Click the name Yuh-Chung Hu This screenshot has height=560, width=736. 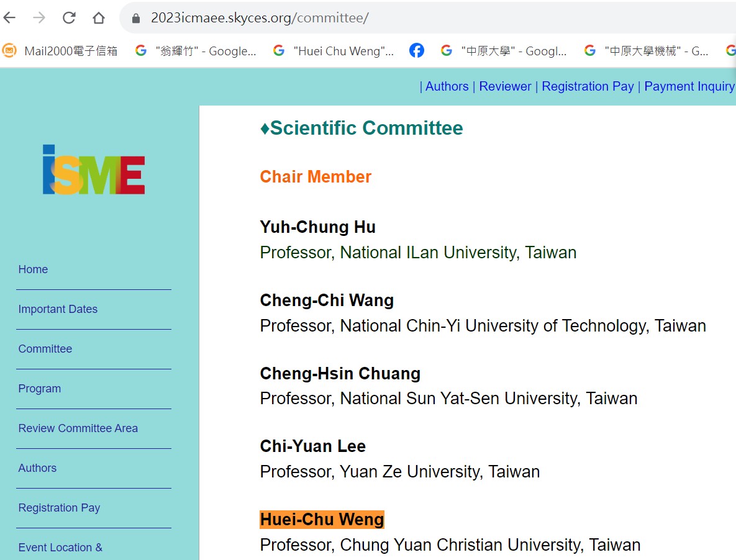pyautogui.click(x=318, y=227)
